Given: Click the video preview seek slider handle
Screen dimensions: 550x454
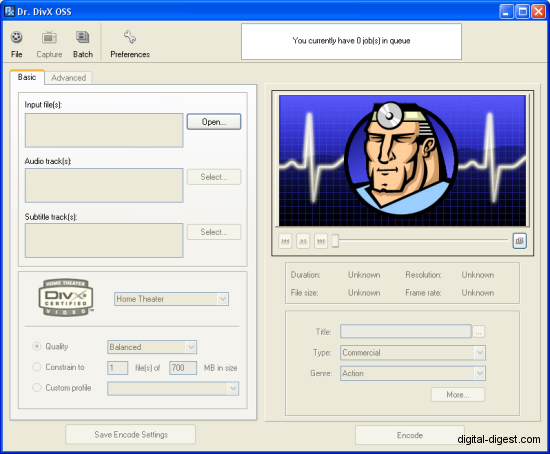Looking at the screenshot, I should (335, 241).
